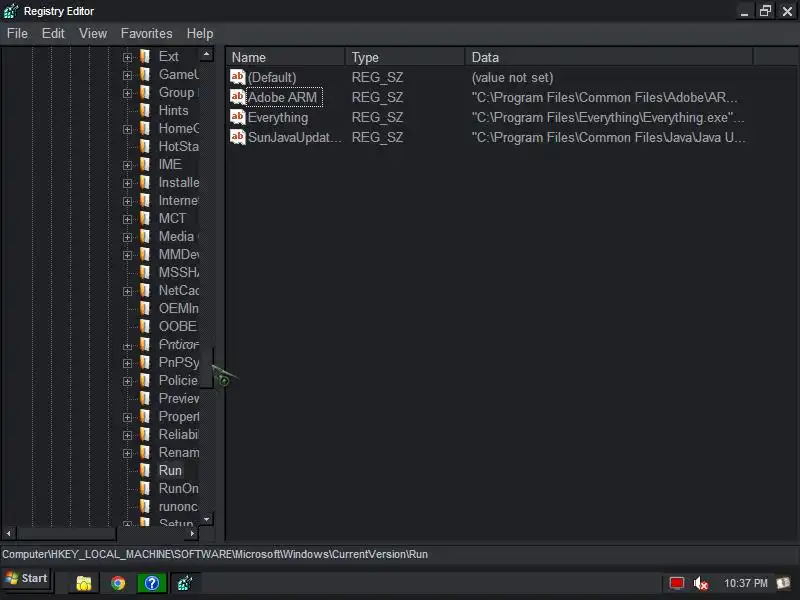Open the Help taskbar icon
The width and height of the screenshot is (800, 600).
pyautogui.click(x=152, y=583)
